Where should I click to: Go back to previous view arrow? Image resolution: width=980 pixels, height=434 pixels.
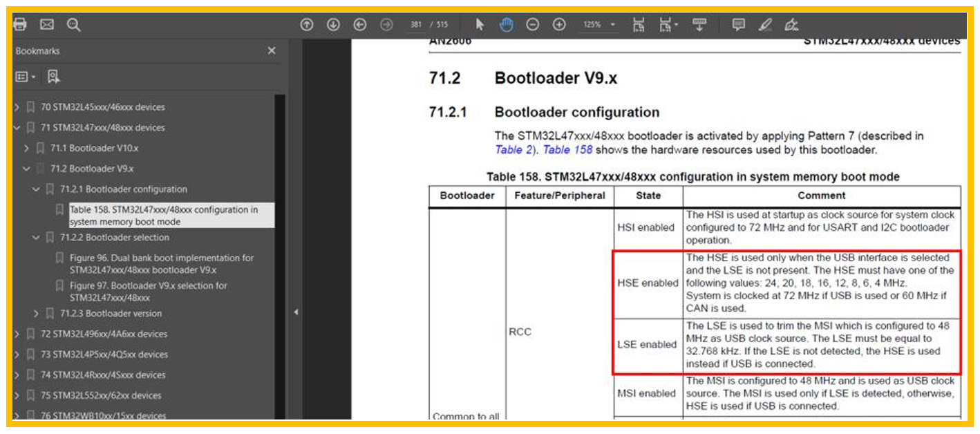359,25
